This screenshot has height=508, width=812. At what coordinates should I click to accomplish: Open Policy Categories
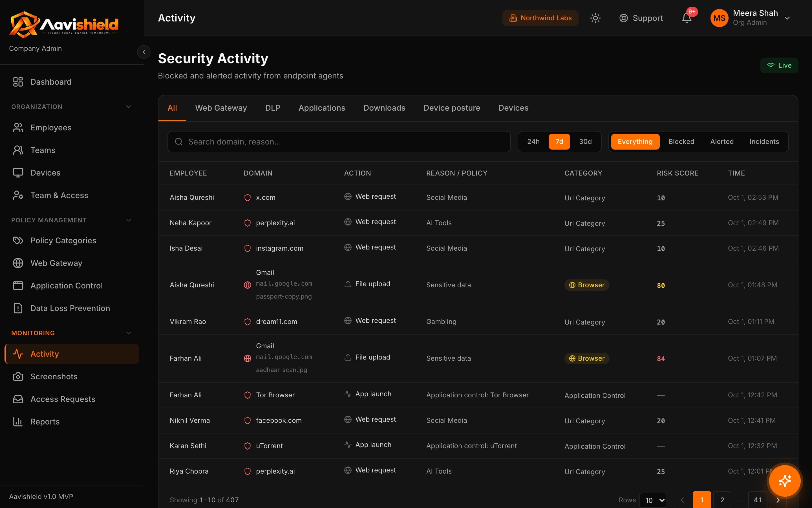point(72,240)
